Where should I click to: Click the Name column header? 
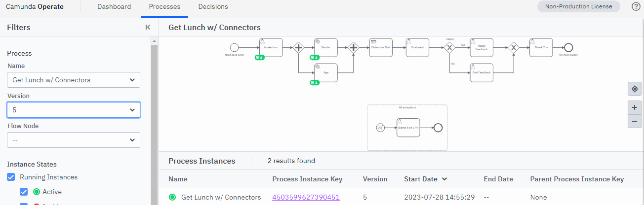tap(178, 179)
